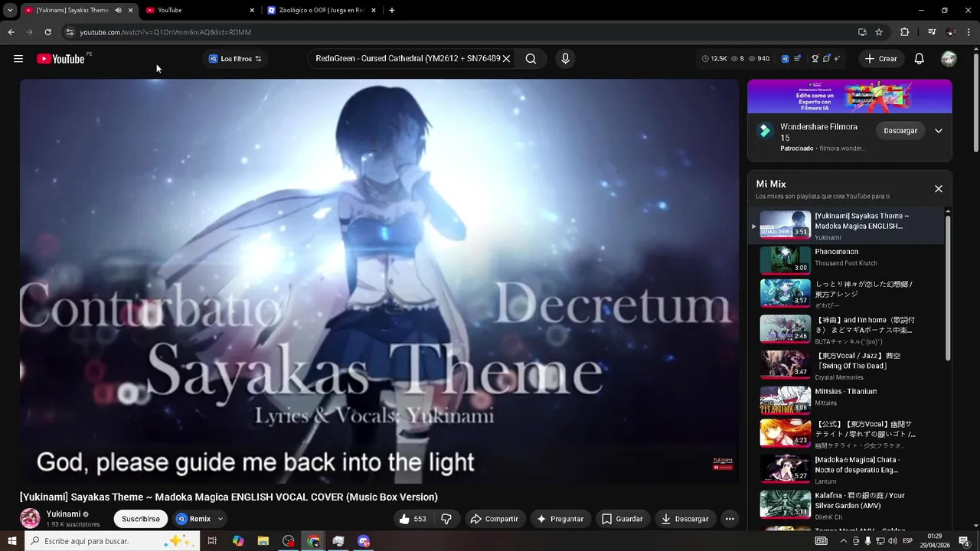Screen dimensions: 980x551
Task: Click the Mi Mix playlist scrollbar
Action: point(948,287)
